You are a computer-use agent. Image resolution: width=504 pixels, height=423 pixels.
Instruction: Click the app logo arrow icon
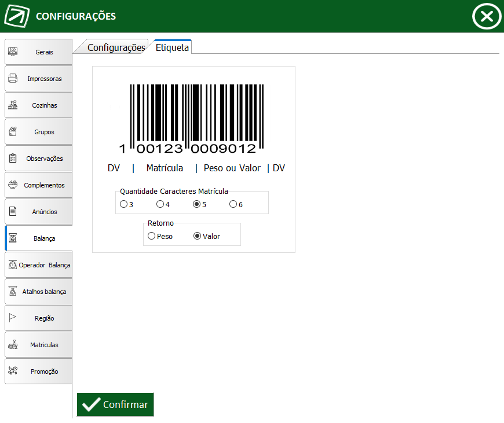tap(17, 16)
